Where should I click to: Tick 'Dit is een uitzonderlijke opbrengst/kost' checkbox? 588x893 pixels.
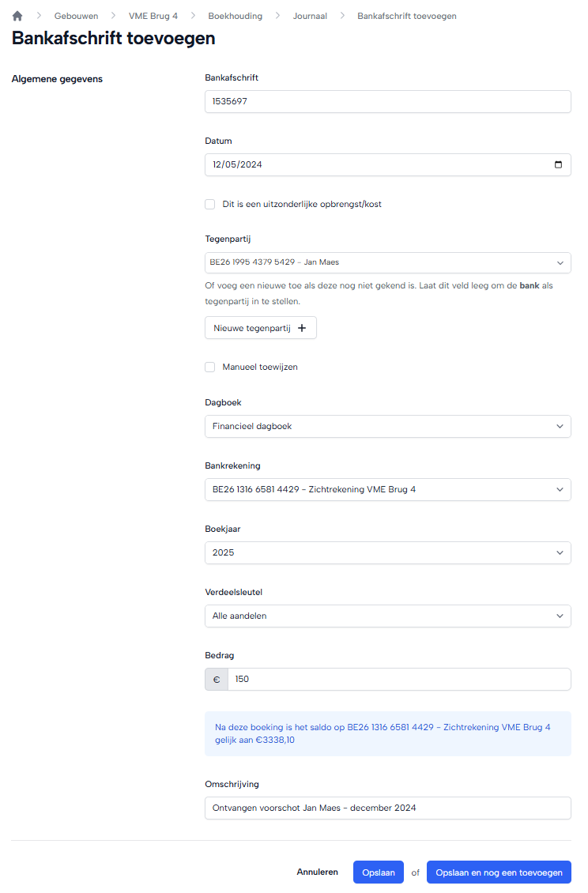210,205
